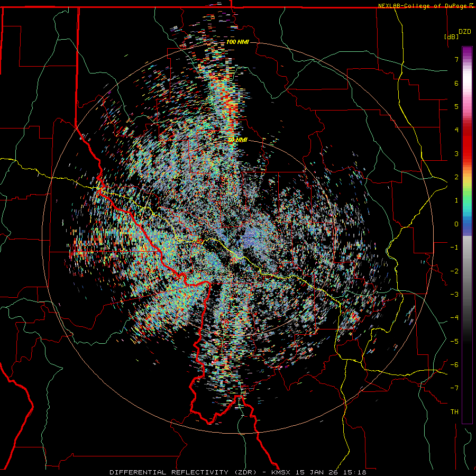The image size is (476, 476).
Task: Select the 2 value on the scale
Action: (x=456, y=177)
